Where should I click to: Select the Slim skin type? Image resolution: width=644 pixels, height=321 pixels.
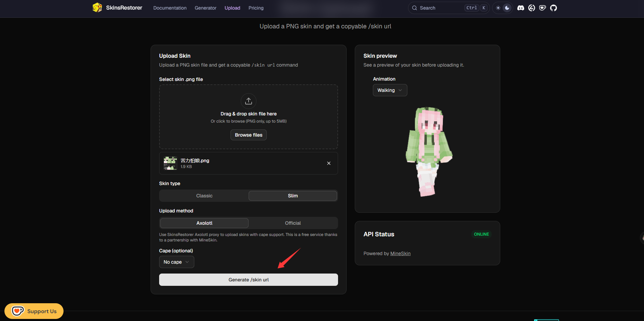[x=293, y=196]
